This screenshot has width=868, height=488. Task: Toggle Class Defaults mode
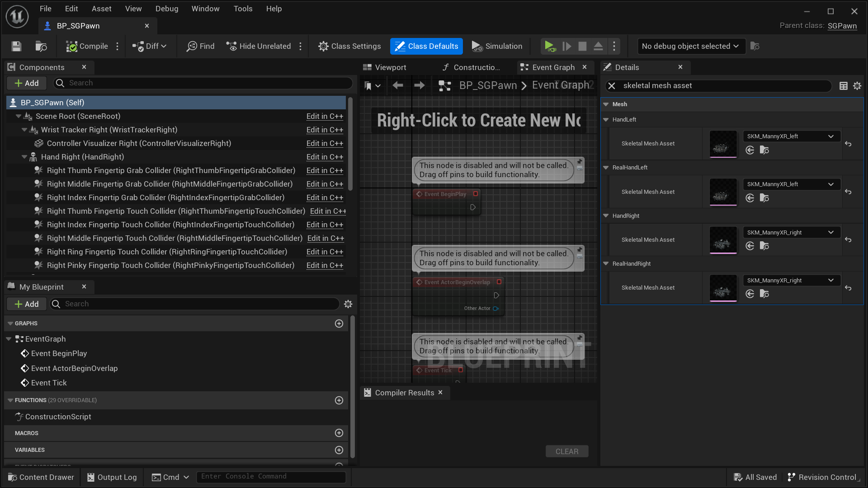426,46
